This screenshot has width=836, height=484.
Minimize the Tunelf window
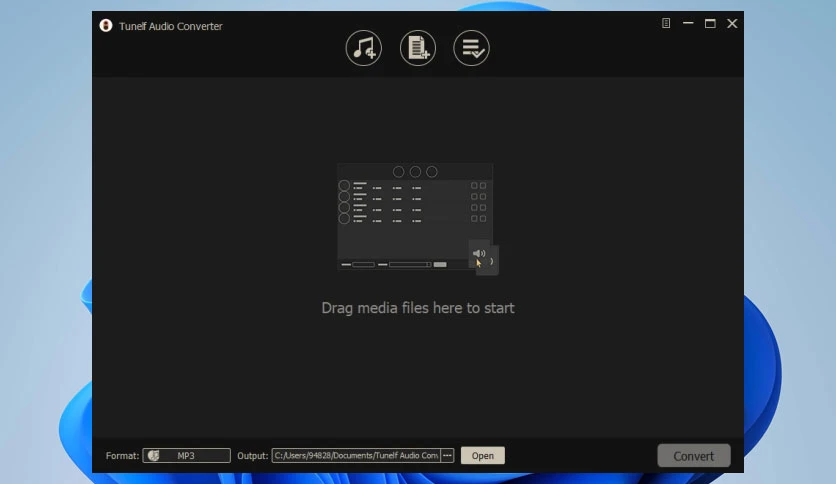pyautogui.click(x=688, y=23)
